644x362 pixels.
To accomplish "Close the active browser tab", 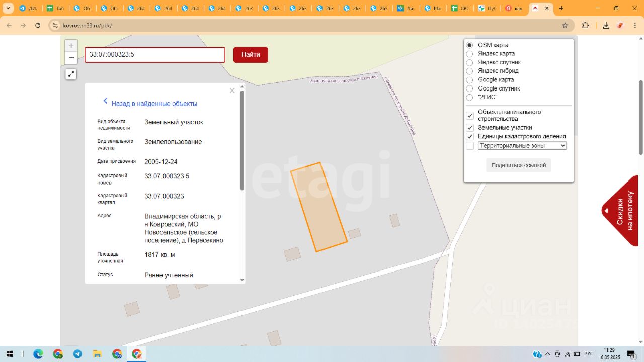I will coord(548,9).
